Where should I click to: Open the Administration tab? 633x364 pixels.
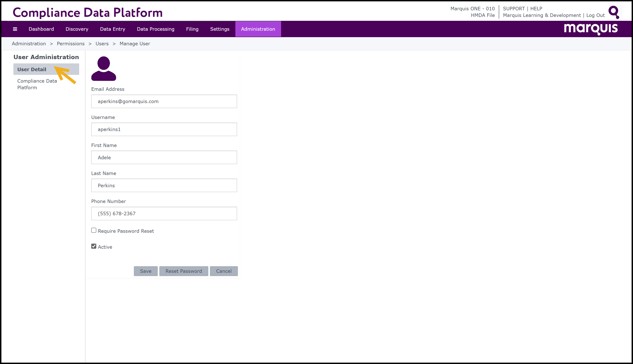(x=258, y=29)
